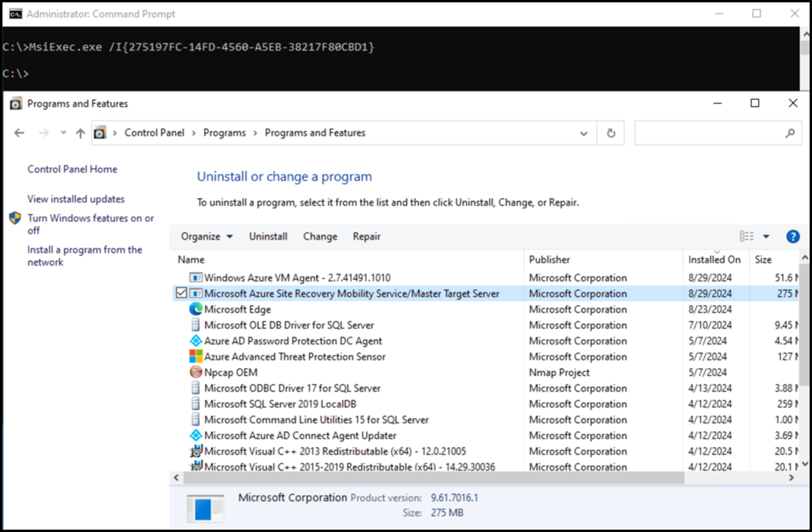Open the view options dropdown arrow

click(765, 236)
